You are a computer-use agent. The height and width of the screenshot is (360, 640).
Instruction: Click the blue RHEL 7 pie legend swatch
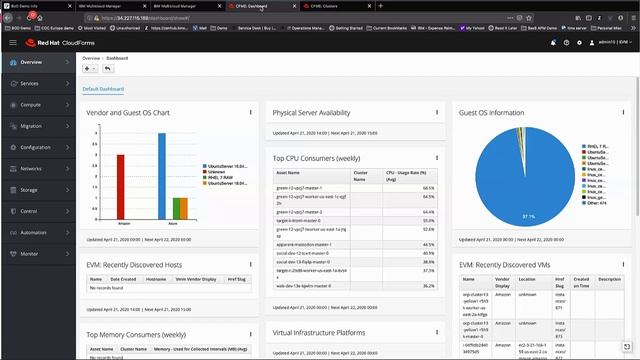tap(584, 146)
